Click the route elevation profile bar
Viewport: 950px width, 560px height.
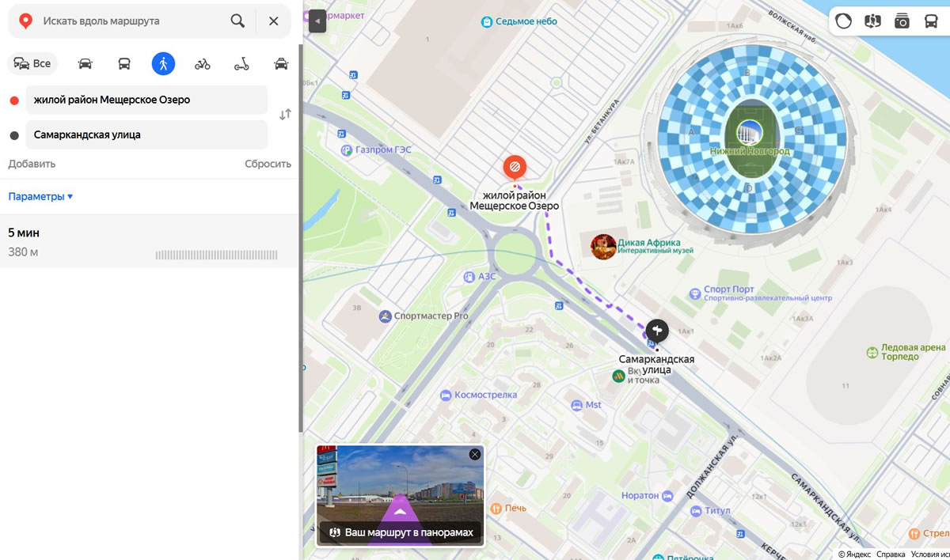click(216, 255)
